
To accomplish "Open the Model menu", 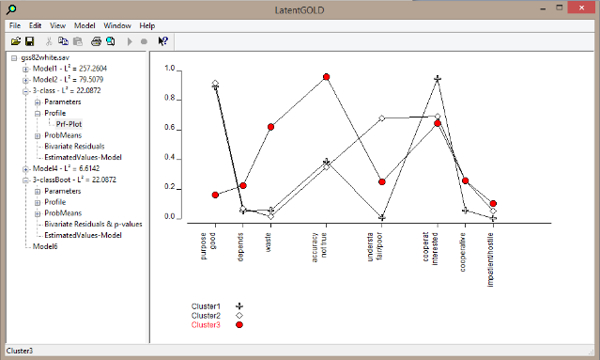I will coord(85,26).
